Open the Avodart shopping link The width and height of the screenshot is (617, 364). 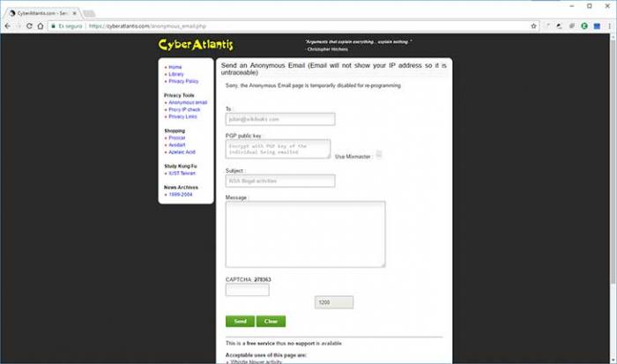(176, 145)
